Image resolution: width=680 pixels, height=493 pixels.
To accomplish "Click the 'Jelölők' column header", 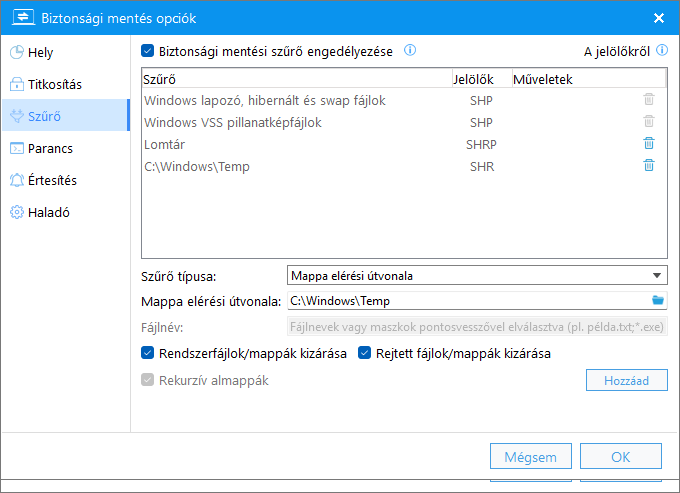I will 482,79.
